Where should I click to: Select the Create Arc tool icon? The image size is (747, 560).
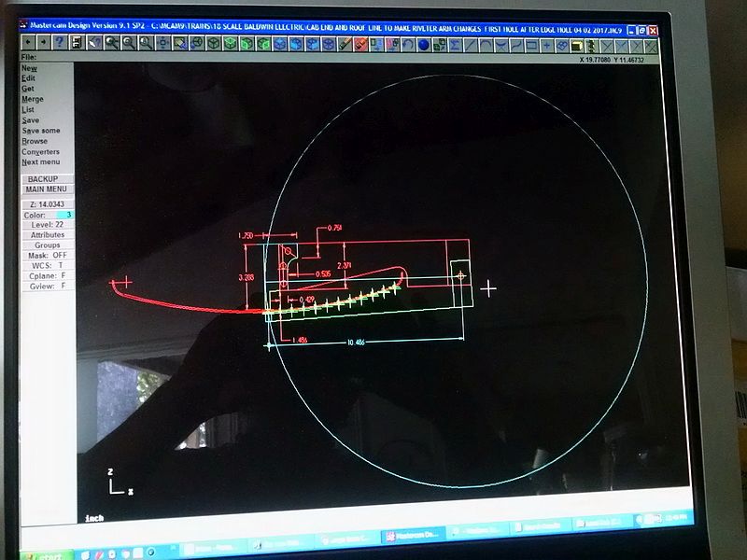486,45
